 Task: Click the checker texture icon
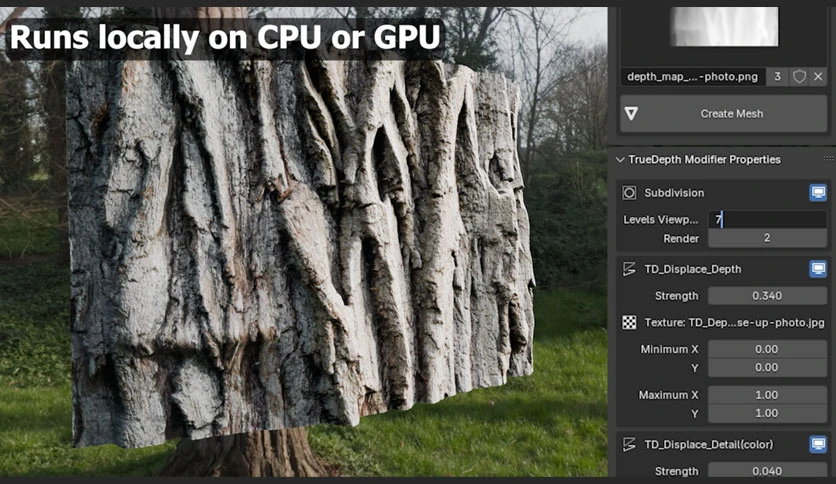click(x=629, y=322)
